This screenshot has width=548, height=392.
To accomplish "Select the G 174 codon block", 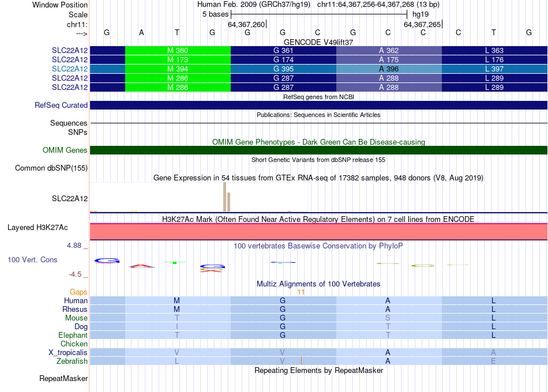I will pos(283,60).
